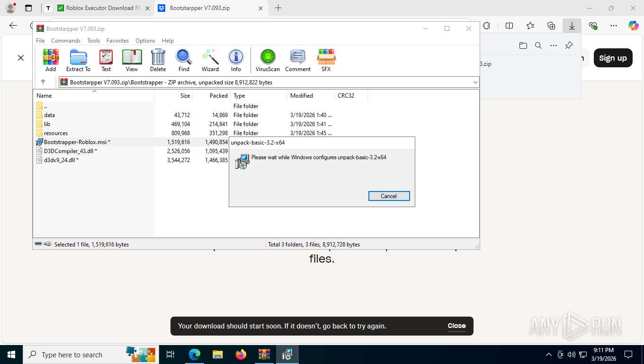Viewport: 644px width, 364px height.
Task: Open the View toolbar icon
Action: coord(132,60)
